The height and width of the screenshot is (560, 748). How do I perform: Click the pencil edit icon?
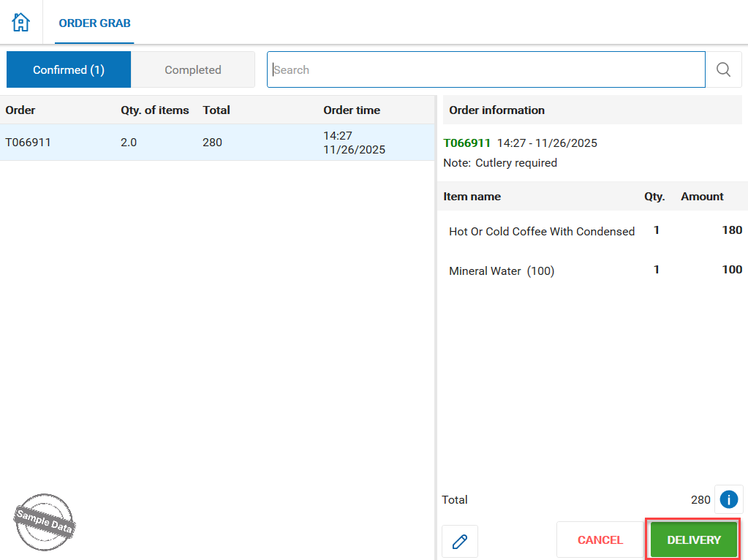(x=460, y=541)
